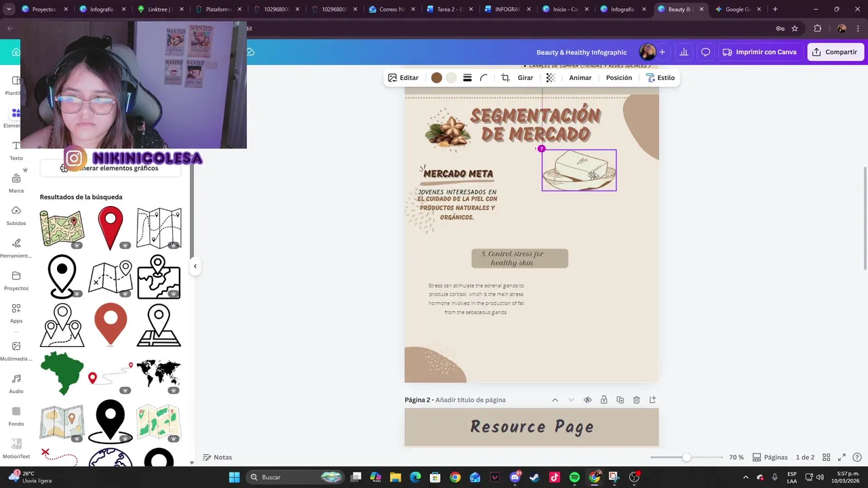Open the Herramientas sidebar panel

16,248
